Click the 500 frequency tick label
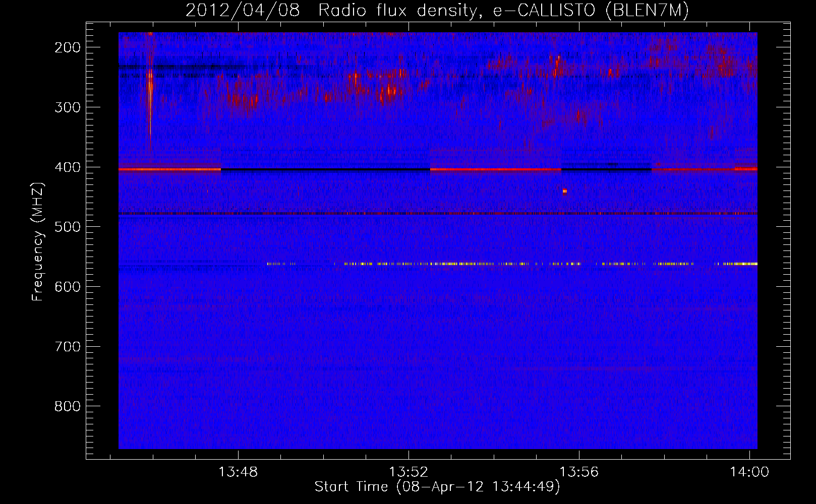The image size is (816, 504). coord(68,227)
